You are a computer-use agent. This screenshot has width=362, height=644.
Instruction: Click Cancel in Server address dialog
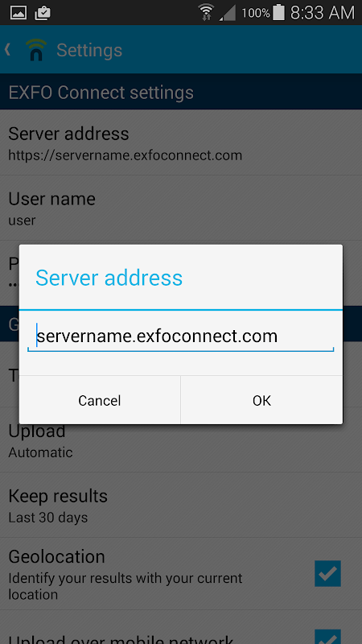point(100,400)
